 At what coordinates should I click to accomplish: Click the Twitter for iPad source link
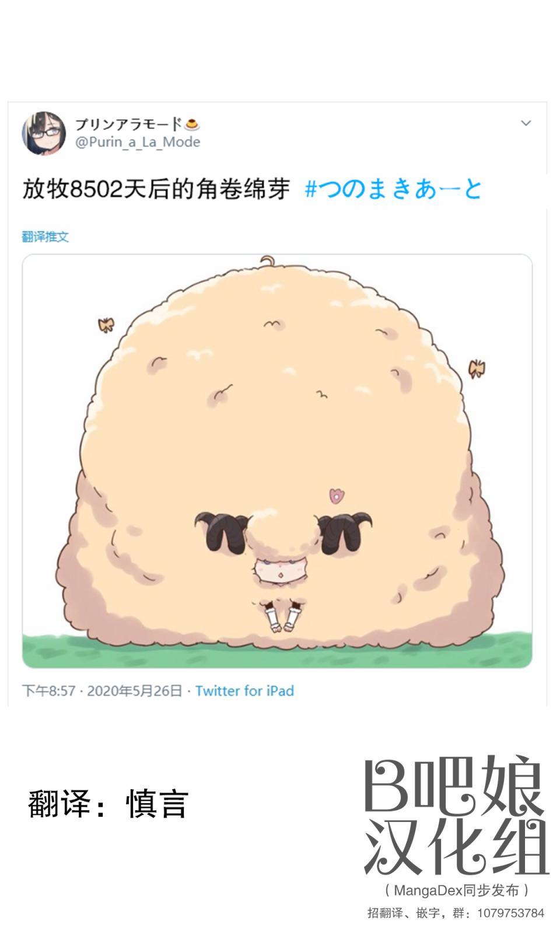[244, 691]
